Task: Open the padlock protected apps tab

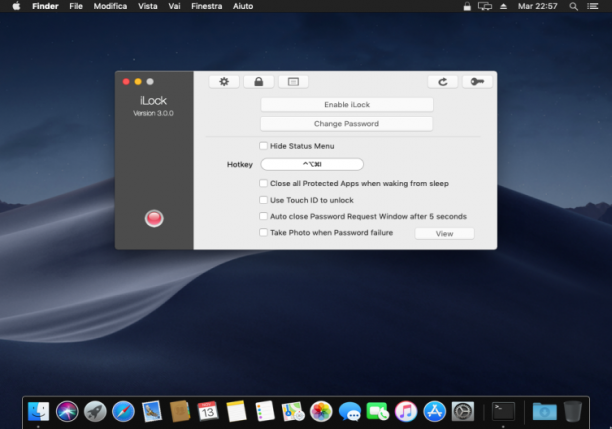Action: click(258, 82)
